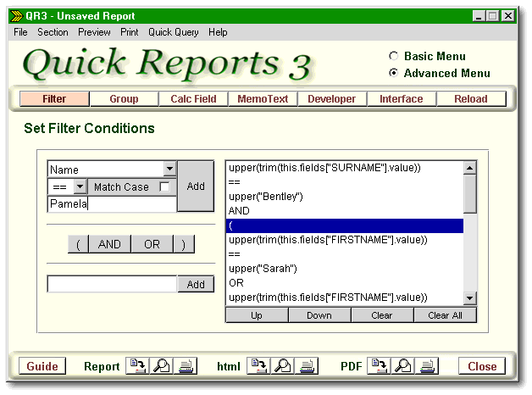532x395 pixels.
Task: Open the Report preview magnifier icon
Action: (162, 366)
